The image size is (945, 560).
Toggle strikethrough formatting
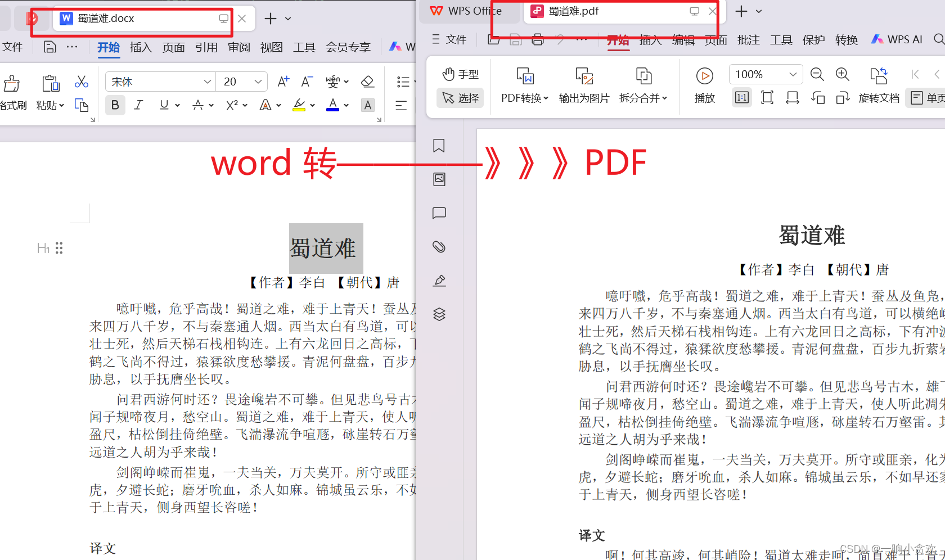pos(198,105)
